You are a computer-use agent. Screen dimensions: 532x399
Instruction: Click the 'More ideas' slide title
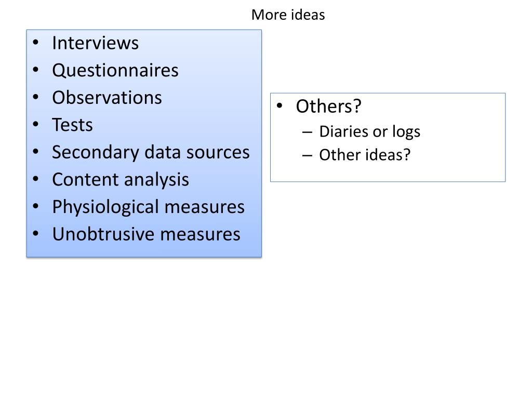tap(288, 15)
